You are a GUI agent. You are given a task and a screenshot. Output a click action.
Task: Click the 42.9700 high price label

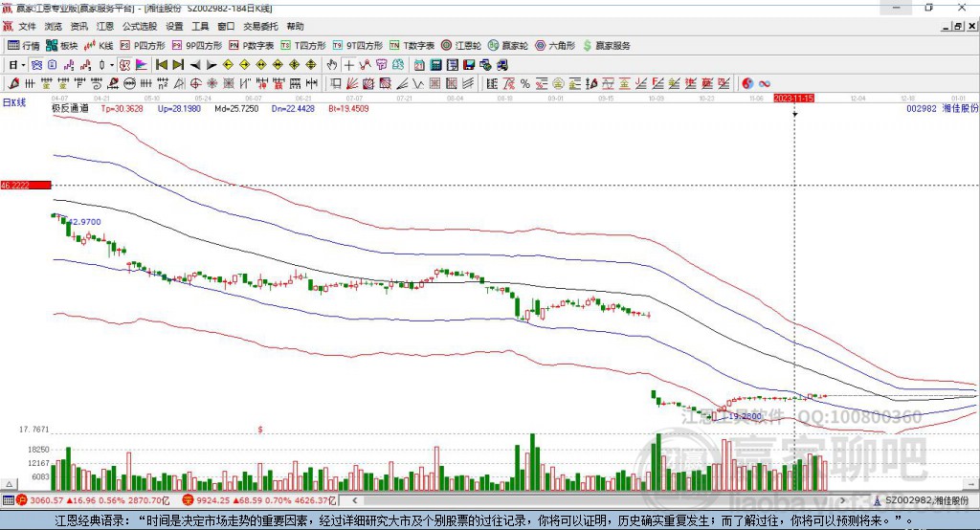[x=84, y=222]
